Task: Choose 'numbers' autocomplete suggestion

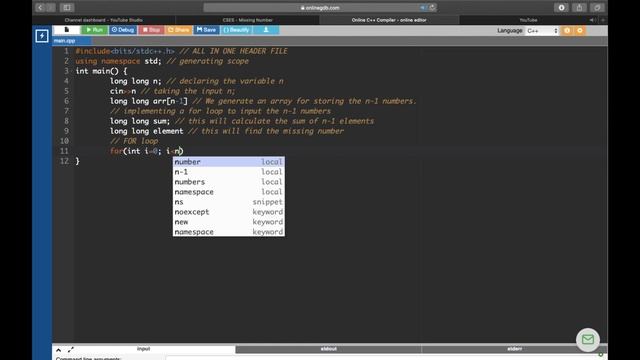Action: (x=229, y=182)
